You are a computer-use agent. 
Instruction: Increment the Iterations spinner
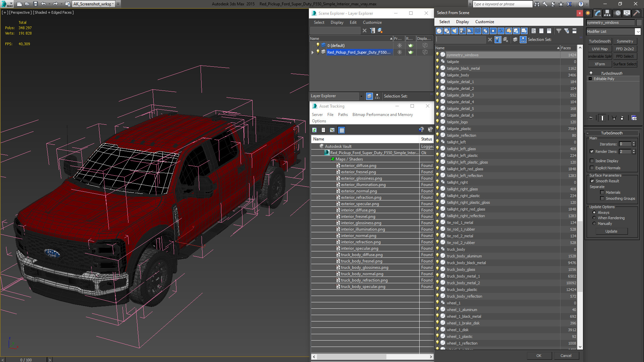pos(634,143)
